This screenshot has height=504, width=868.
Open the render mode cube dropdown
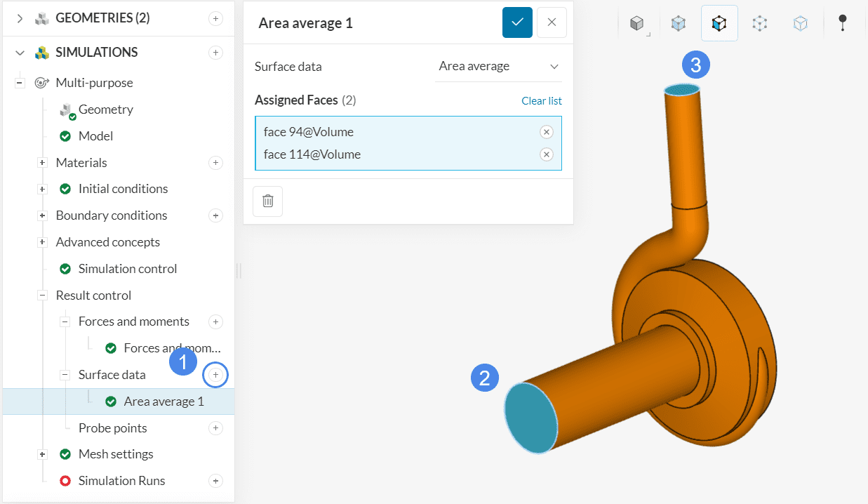pos(637,24)
